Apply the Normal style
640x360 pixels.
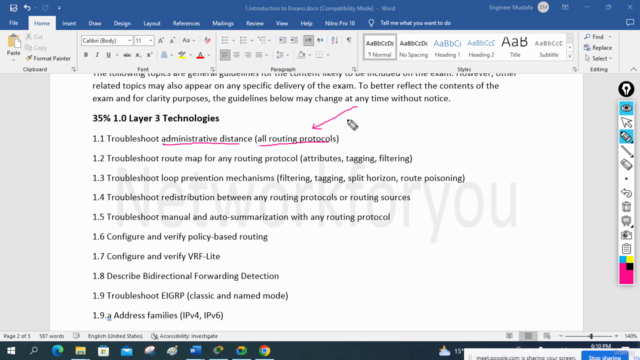380,47
